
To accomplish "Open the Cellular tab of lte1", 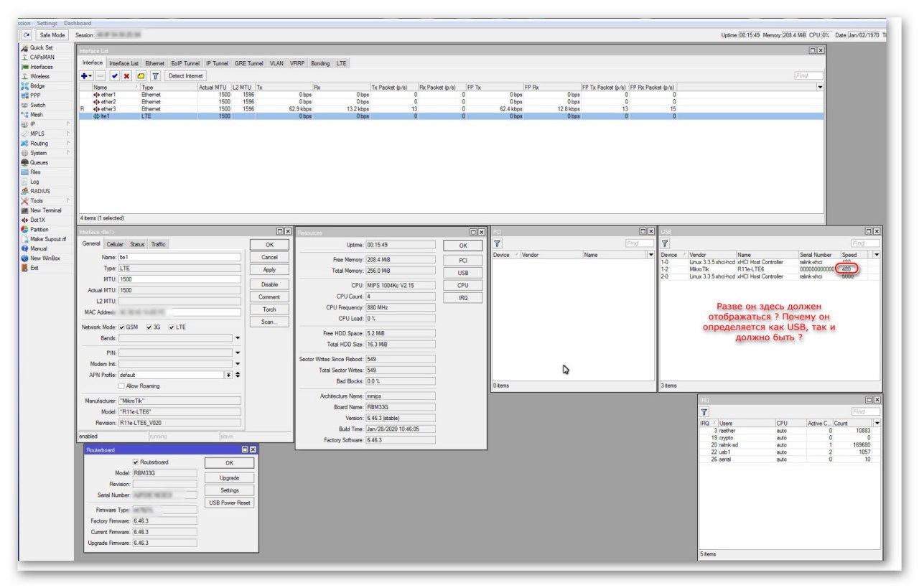I will (x=115, y=244).
